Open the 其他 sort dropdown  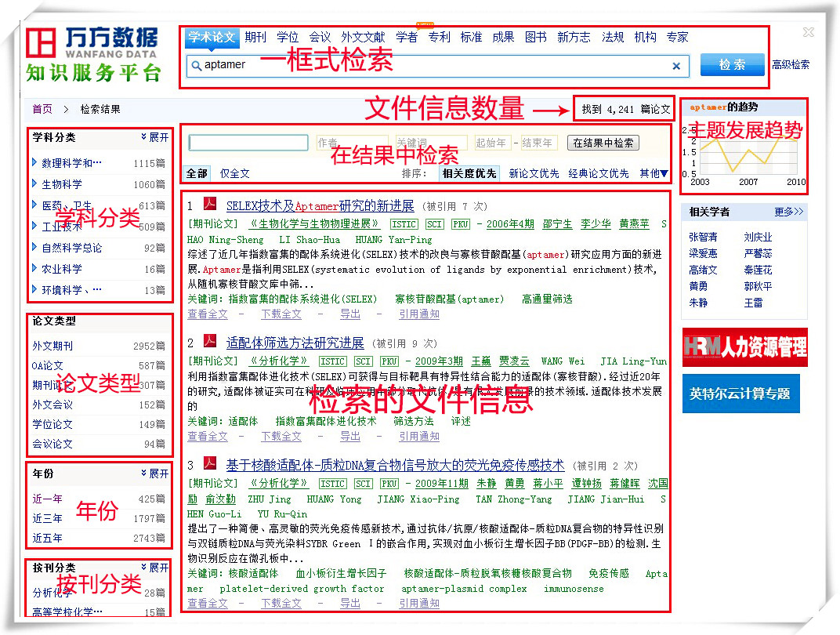pyautogui.click(x=654, y=173)
